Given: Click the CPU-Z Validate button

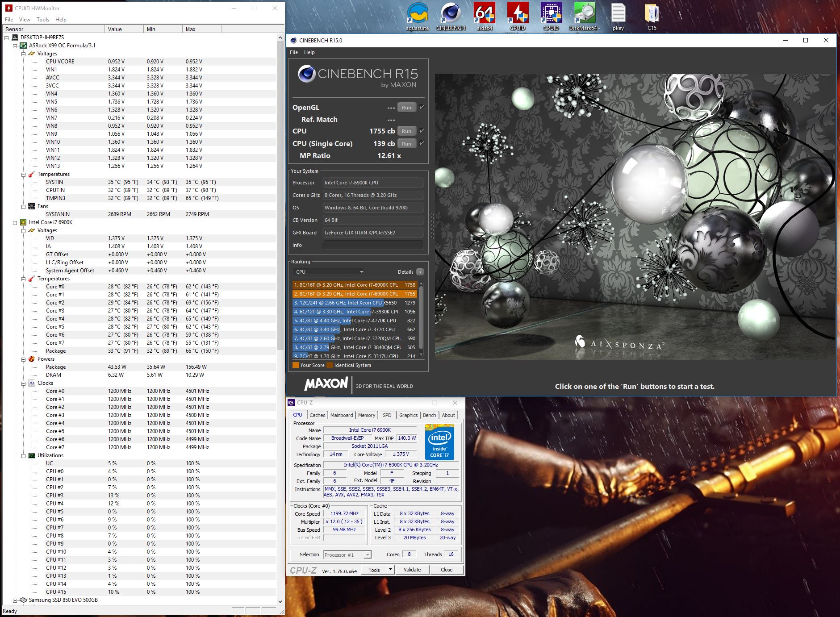Looking at the screenshot, I should tap(412, 570).
